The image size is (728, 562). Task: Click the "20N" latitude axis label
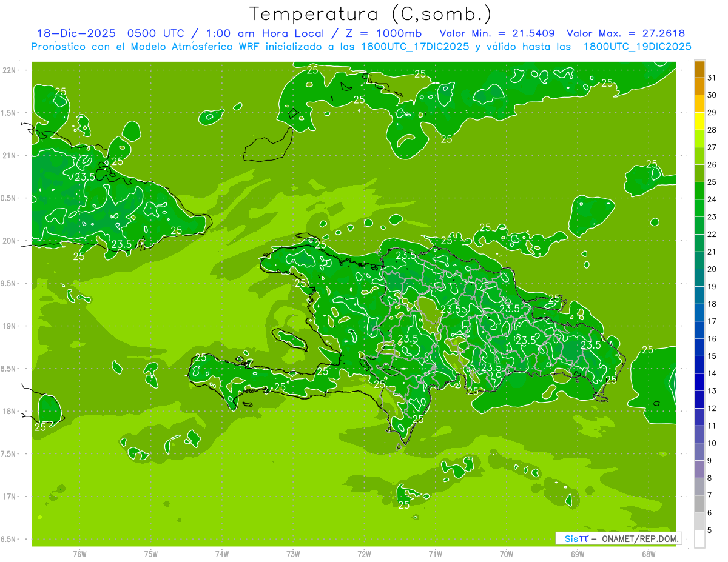[9, 241]
